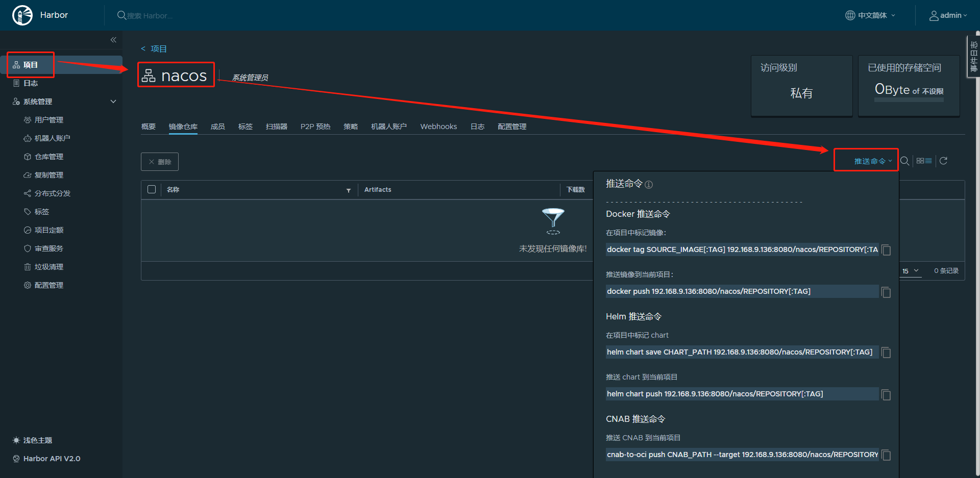Copy the docker tag command
This screenshot has height=478, width=980.
886,250
